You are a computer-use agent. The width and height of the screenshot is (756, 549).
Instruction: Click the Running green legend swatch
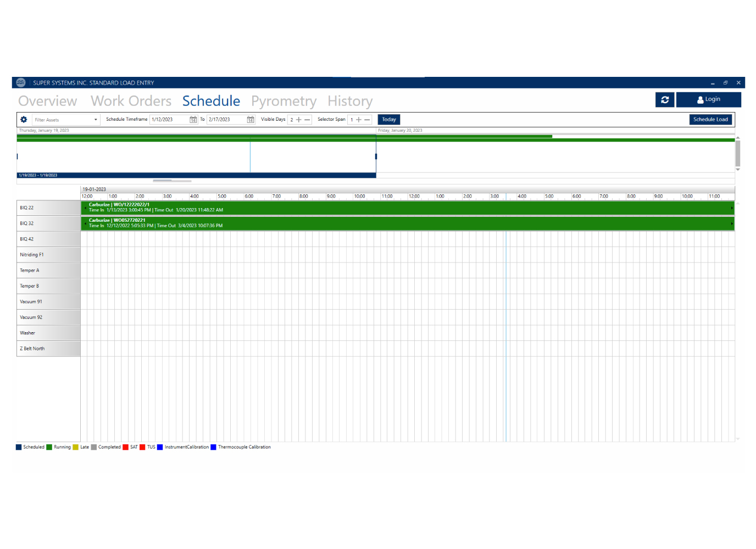coord(49,447)
